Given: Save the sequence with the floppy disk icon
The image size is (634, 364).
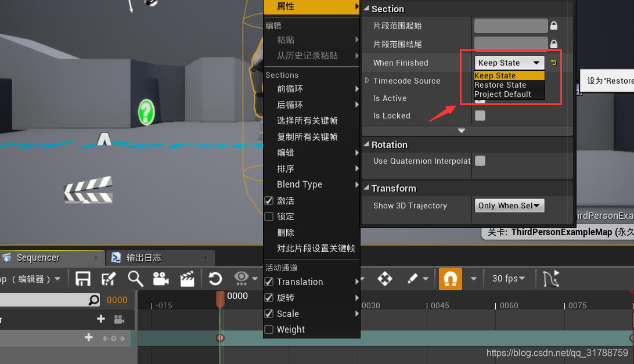Looking at the screenshot, I should (x=83, y=279).
